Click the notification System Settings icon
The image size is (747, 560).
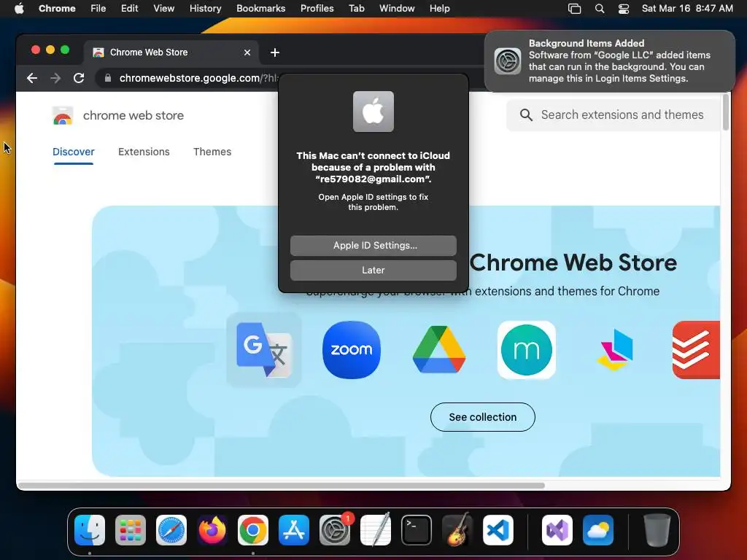pyautogui.click(x=508, y=61)
